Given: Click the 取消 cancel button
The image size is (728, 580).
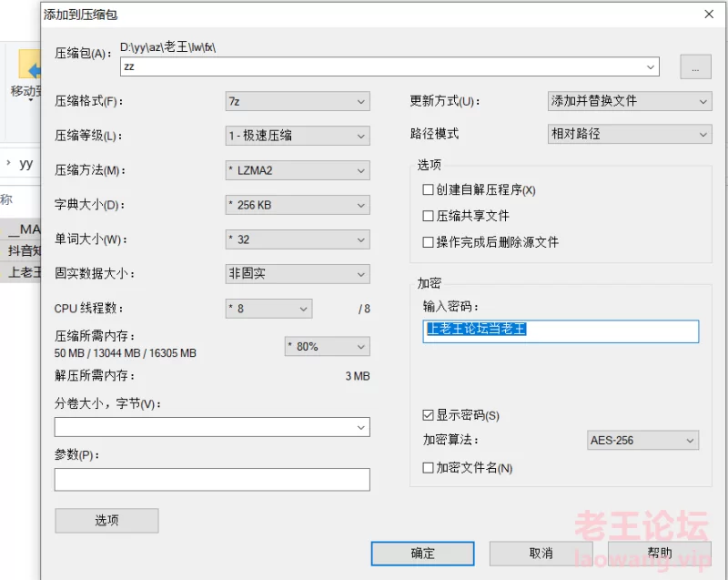Looking at the screenshot, I should point(541,554).
